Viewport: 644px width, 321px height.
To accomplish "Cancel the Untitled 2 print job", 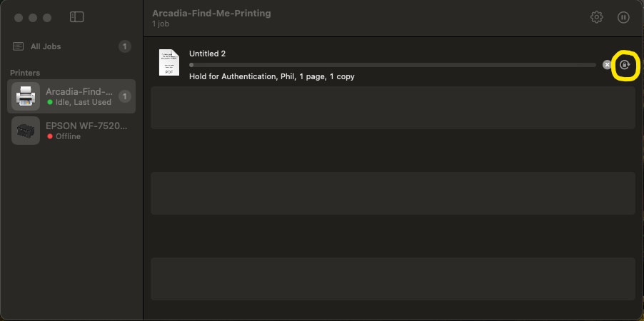I will point(607,65).
